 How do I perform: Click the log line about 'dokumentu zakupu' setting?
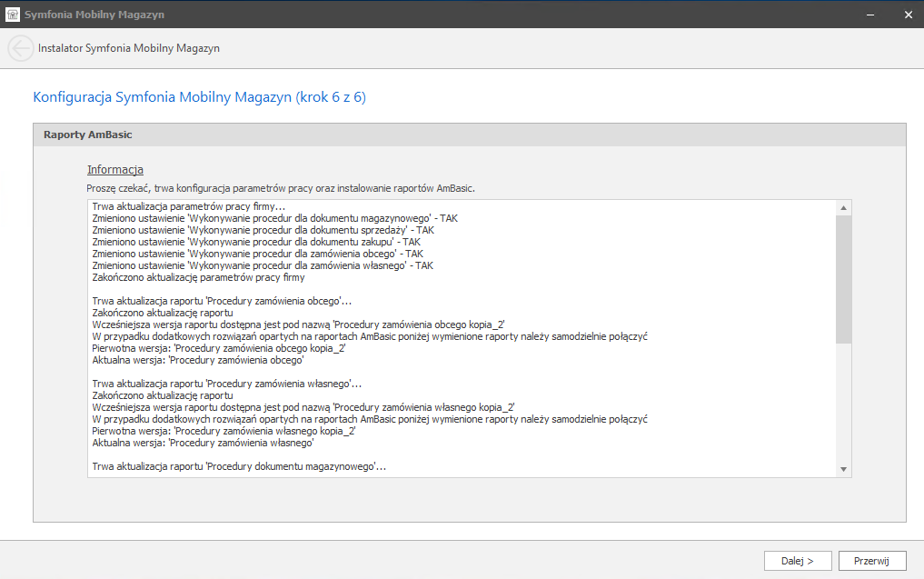(256, 243)
